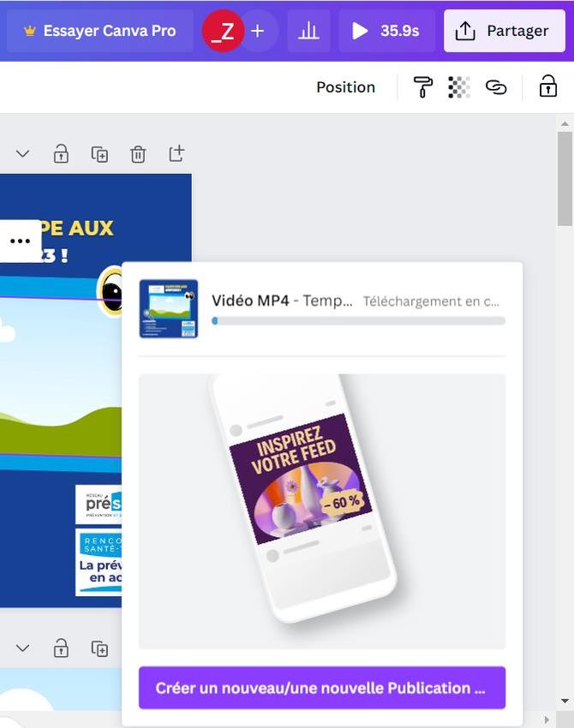
Task: Expand the chevron on the first page toolbar
Action: point(23,154)
